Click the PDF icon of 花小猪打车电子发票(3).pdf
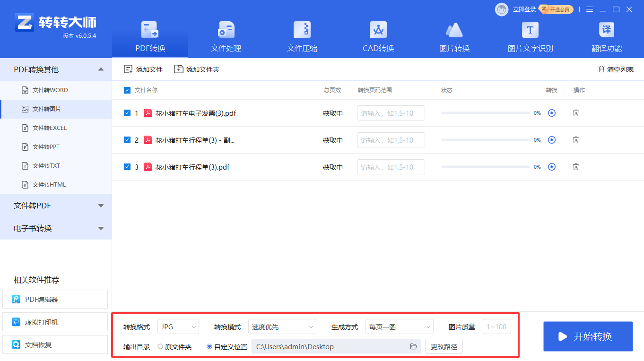Viewport: 644px width, 361px height. pos(148,113)
